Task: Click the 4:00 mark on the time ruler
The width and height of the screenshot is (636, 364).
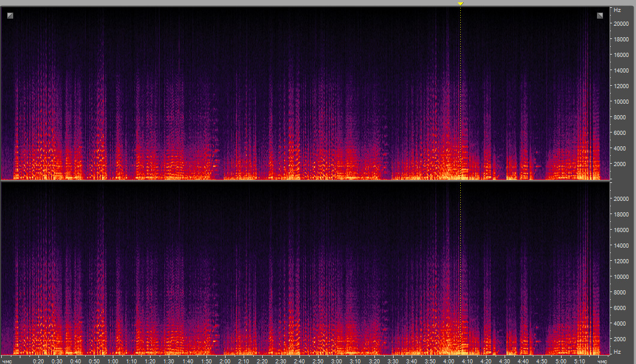Action: click(449, 361)
